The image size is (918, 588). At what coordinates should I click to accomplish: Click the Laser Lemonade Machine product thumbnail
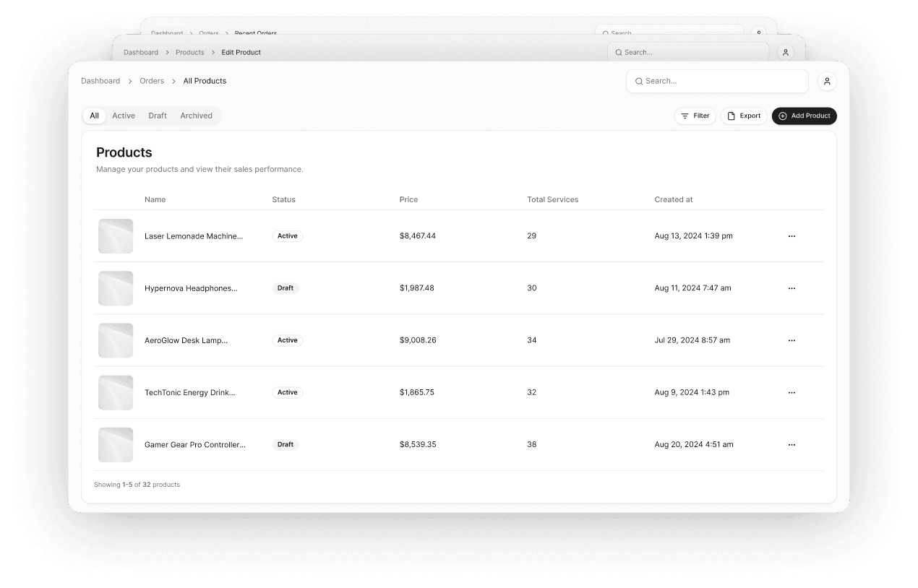click(x=116, y=236)
